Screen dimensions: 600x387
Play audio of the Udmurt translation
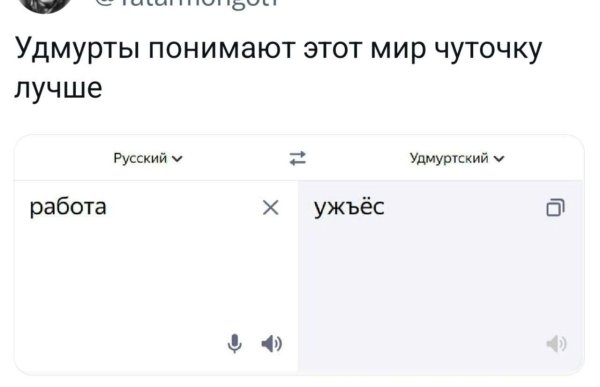556,343
